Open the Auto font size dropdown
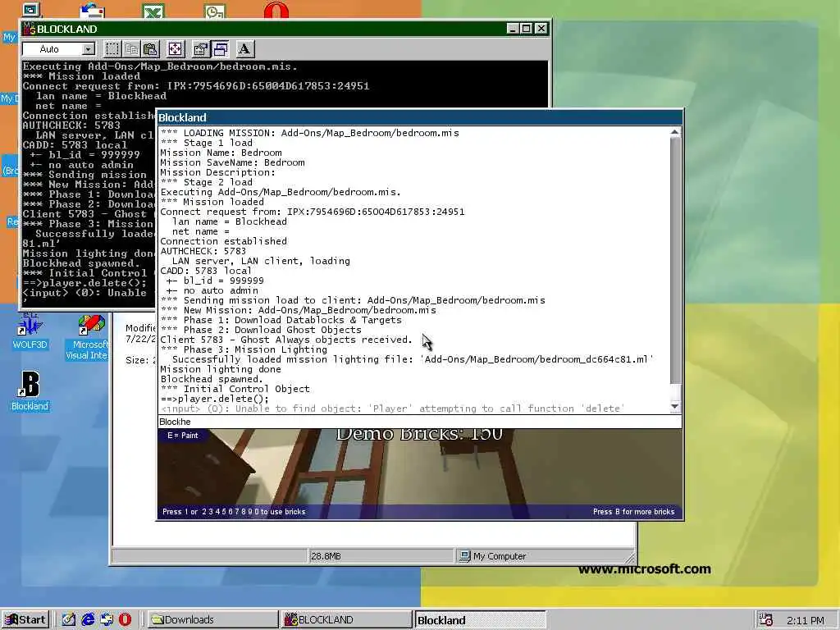 pos(88,49)
